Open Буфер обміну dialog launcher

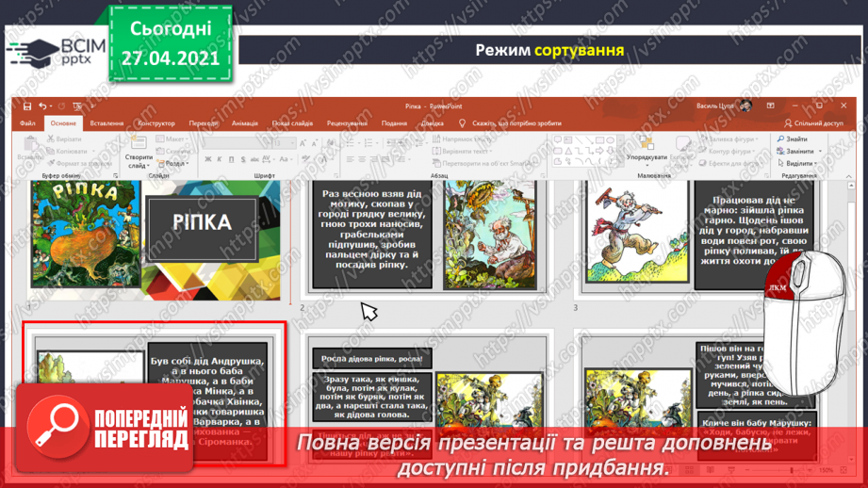[x=116, y=175]
